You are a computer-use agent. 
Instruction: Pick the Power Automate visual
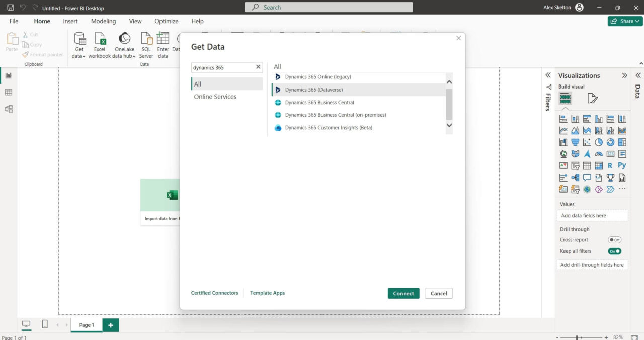click(610, 189)
